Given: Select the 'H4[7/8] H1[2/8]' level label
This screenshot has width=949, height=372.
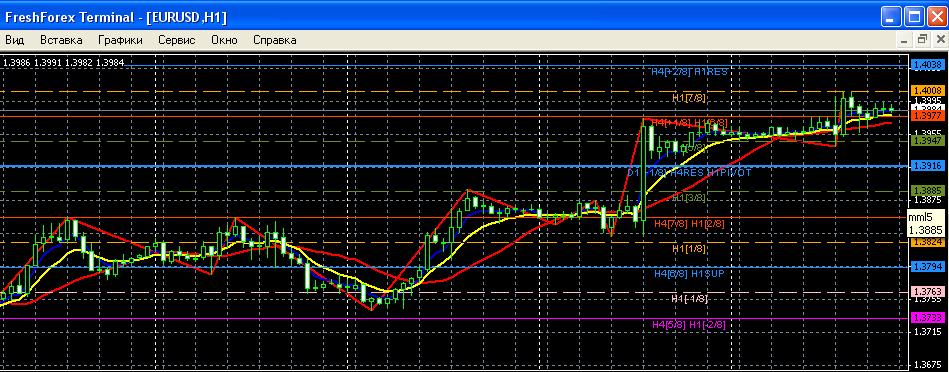Looking at the screenshot, I should (x=689, y=223).
